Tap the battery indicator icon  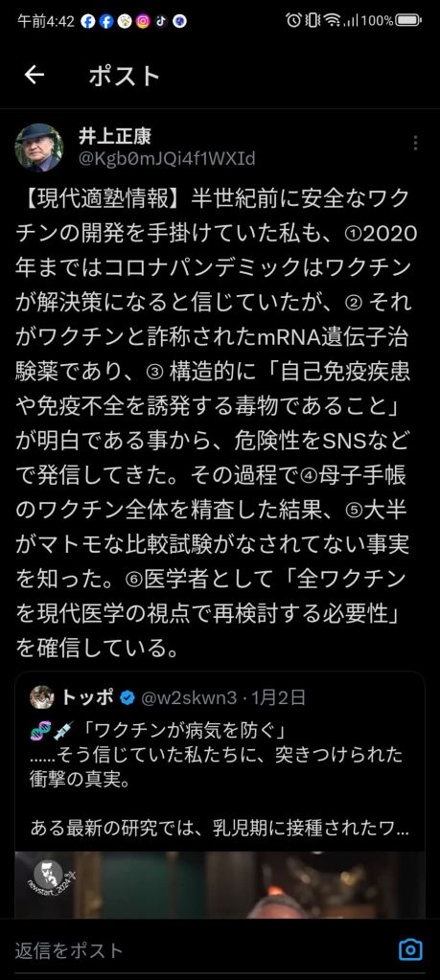click(x=408, y=21)
